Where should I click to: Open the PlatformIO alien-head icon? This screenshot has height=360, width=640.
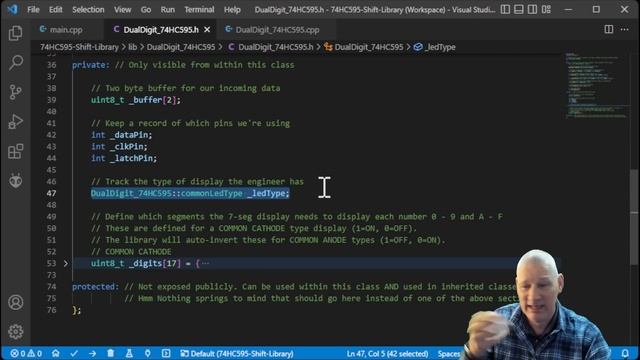pyautogui.click(x=16, y=180)
